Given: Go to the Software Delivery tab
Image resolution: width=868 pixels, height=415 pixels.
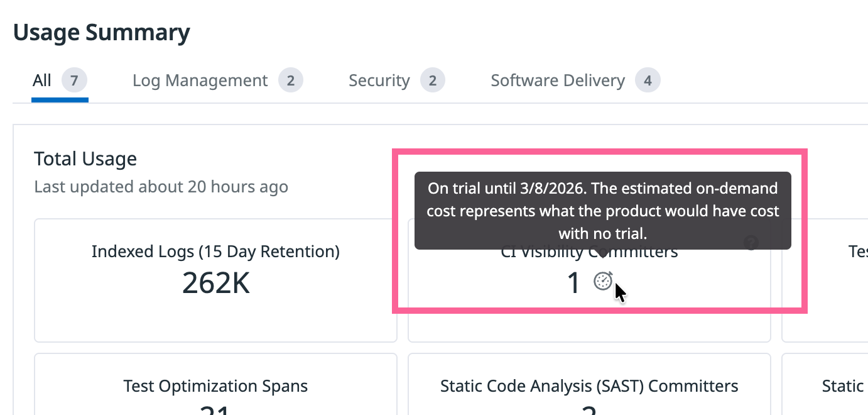Looking at the screenshot, I should pyautogui.click(x=557, y=80).
